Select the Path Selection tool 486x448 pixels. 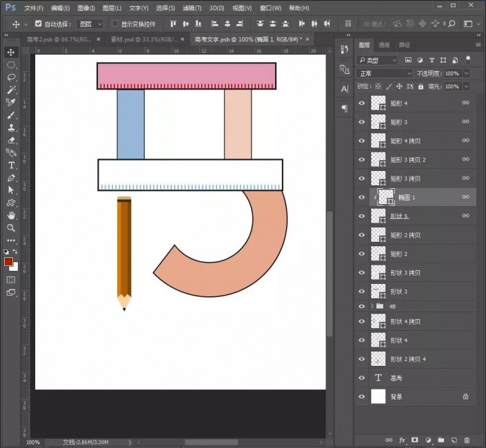pyautogui.click(x=11, y=190)
